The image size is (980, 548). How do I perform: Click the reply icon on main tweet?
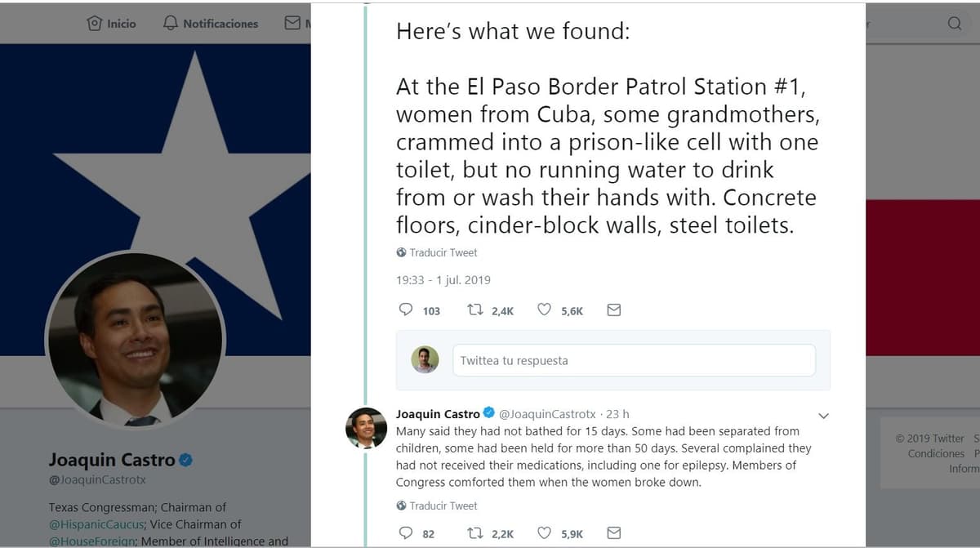coord(406,310)
